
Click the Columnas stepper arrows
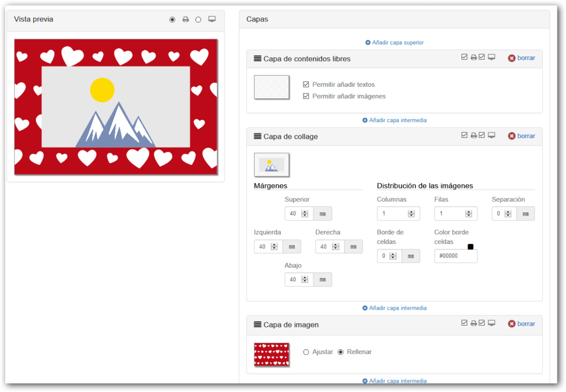point(411,213)
